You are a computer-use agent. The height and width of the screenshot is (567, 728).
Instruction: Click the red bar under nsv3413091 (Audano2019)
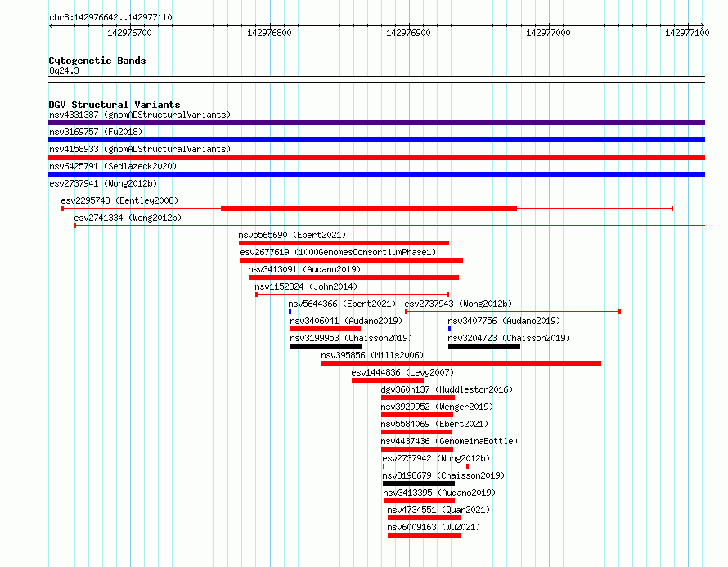(x=354, y=277)
